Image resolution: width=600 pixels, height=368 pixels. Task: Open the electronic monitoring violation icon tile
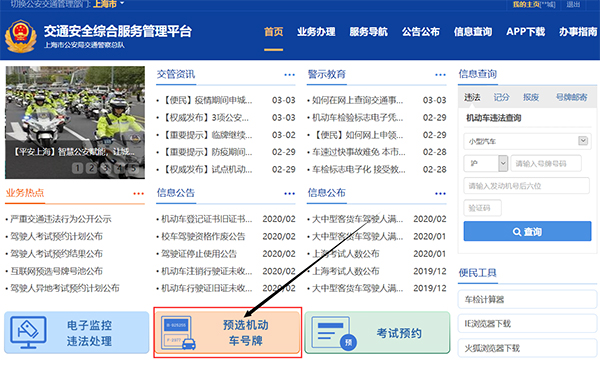[29, 332]
